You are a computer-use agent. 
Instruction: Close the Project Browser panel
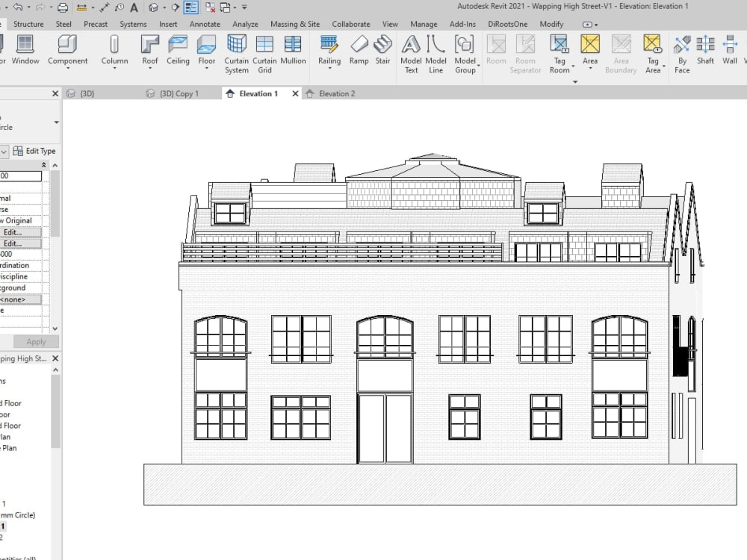[55, 358]
